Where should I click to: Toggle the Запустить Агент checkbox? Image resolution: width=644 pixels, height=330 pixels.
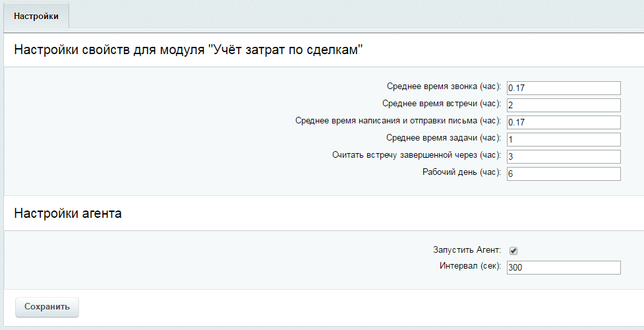pyautogui.click(x=513, y=251)
